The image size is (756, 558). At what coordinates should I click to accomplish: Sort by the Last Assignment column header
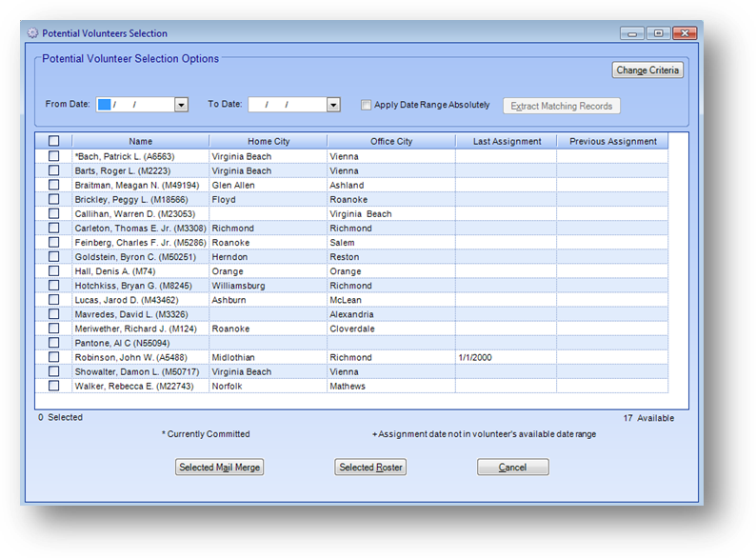pyautogui.click(x=507, y=141)
